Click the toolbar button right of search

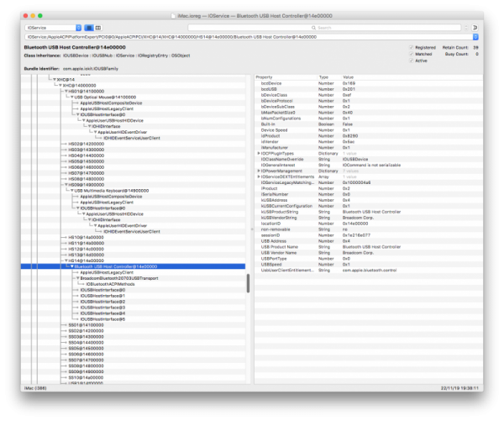tap(475, 28)
